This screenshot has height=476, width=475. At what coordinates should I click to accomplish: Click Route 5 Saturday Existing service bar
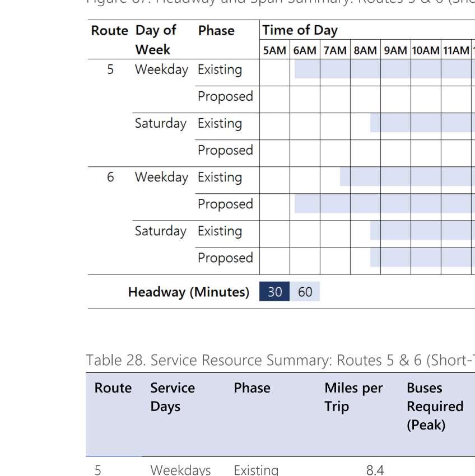pyautogui.click(x=422, y=123)
